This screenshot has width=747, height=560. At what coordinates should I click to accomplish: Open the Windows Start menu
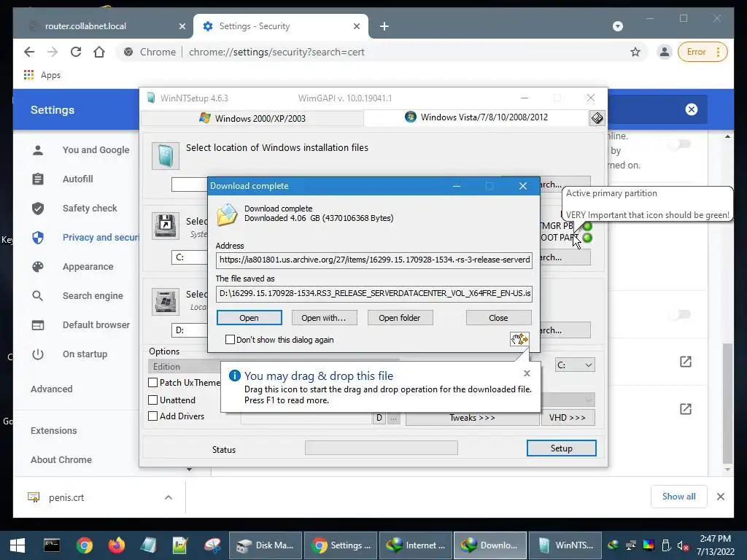click(x=18, y=545)
